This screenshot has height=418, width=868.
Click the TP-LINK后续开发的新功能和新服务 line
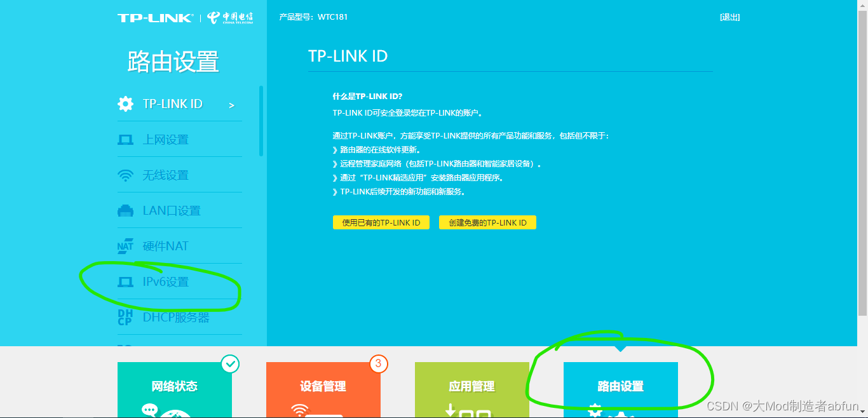(x=399, y=192)
